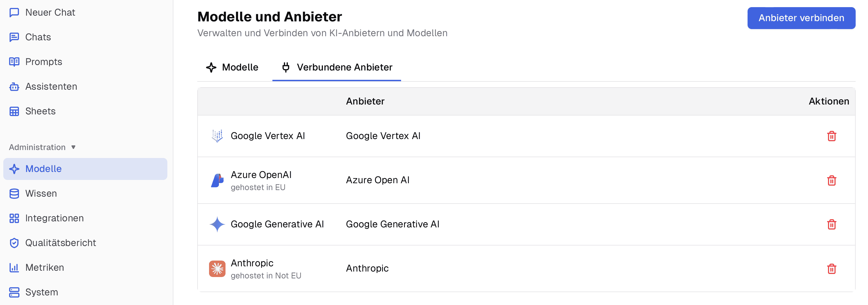Navigate to Sheets
Image resolution: width=868 pixels, height=305 pixels.
point(40,111)
